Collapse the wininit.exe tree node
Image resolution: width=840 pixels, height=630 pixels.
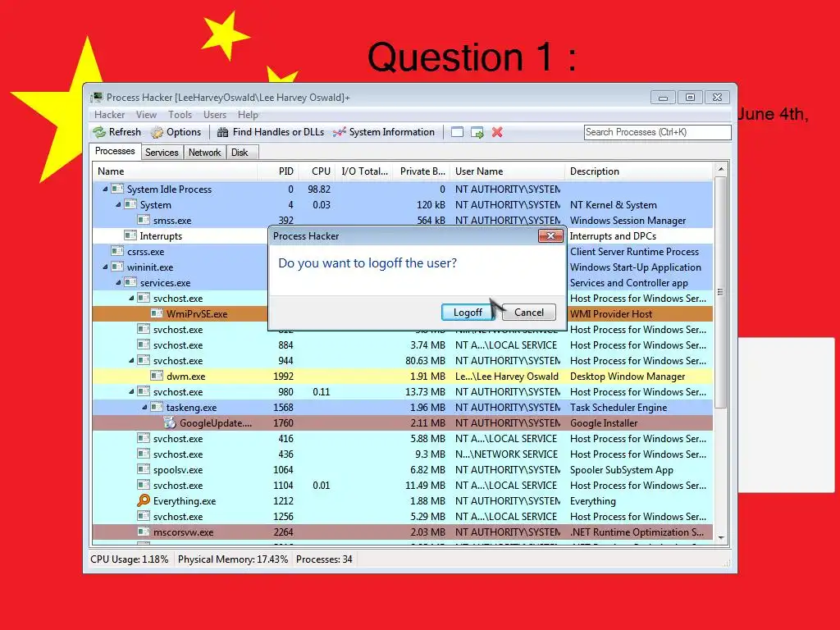105,267
